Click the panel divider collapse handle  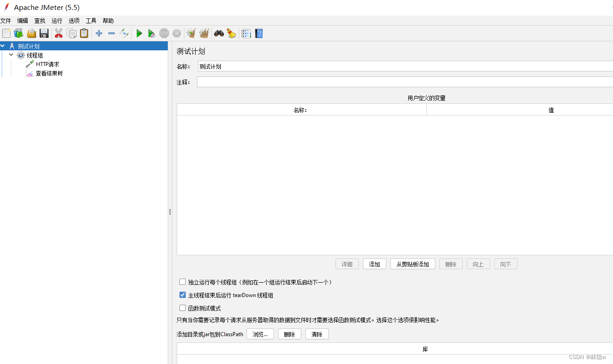[170, 212]
